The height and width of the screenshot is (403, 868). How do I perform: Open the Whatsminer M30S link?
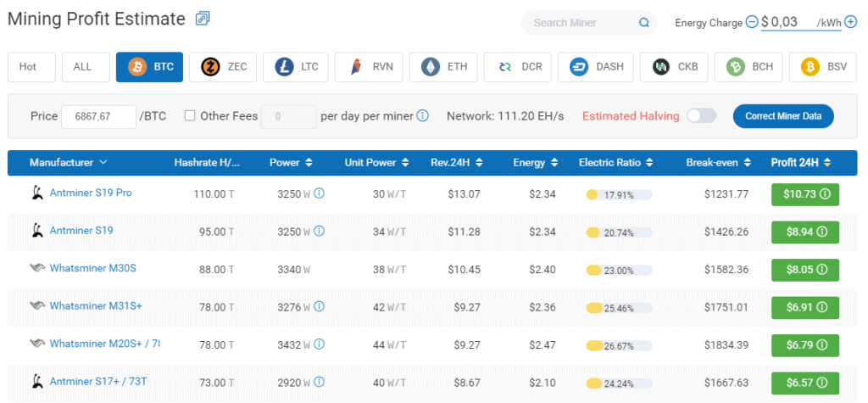(93, 268)
